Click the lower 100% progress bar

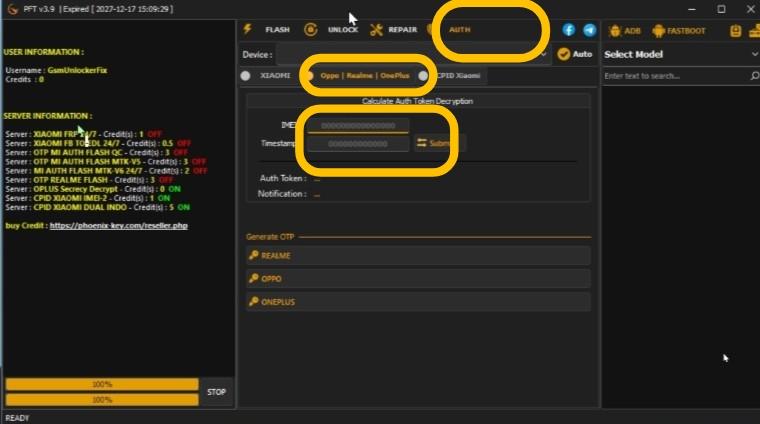point(102,400)
